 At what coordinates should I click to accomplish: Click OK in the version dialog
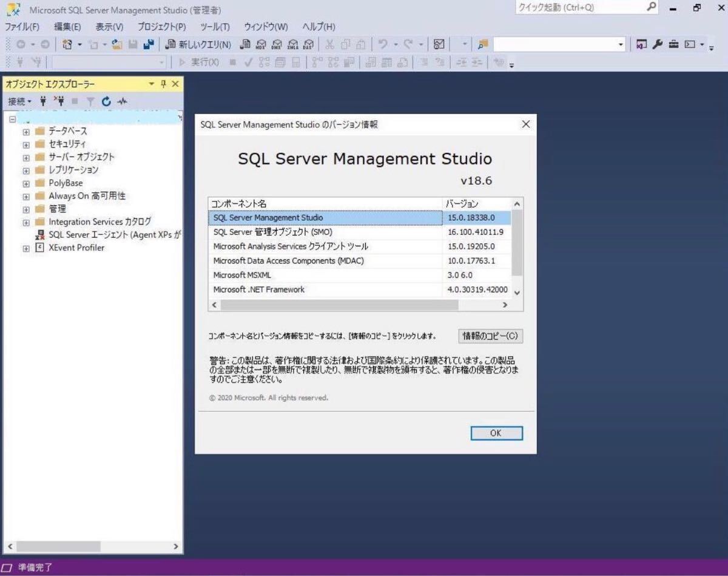496,433
